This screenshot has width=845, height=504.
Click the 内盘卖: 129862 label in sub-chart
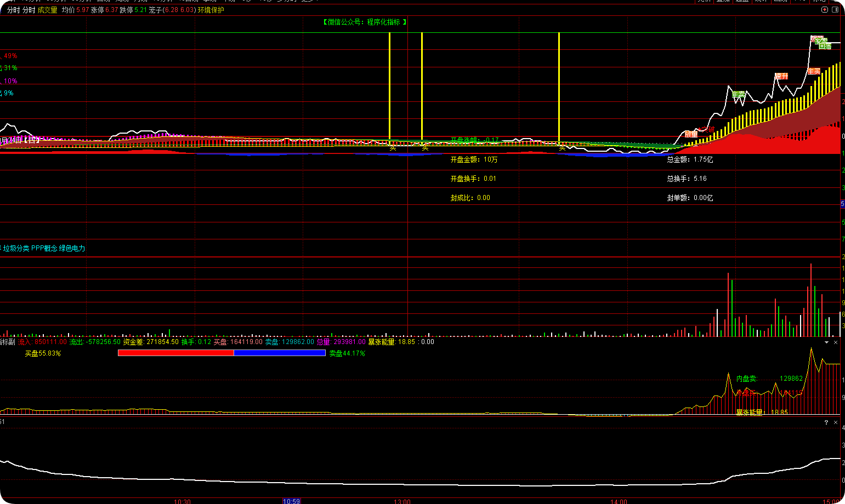(769, 379)
